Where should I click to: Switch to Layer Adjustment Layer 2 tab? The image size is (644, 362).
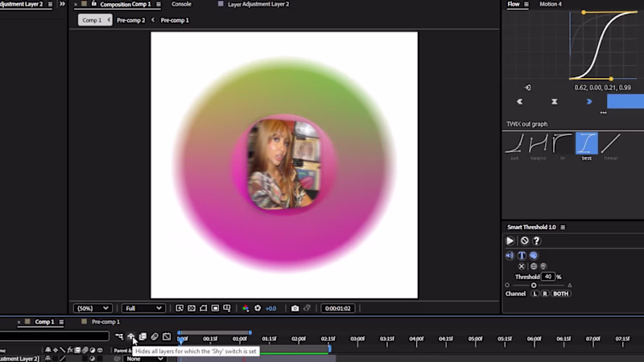coord(258,4)
